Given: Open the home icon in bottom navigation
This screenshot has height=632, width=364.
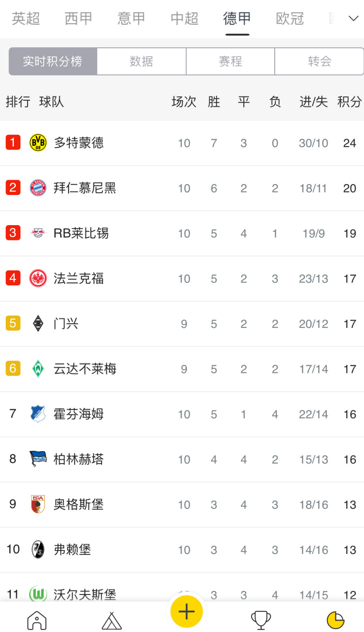Looking at the screenshot, I should point(36,620).
